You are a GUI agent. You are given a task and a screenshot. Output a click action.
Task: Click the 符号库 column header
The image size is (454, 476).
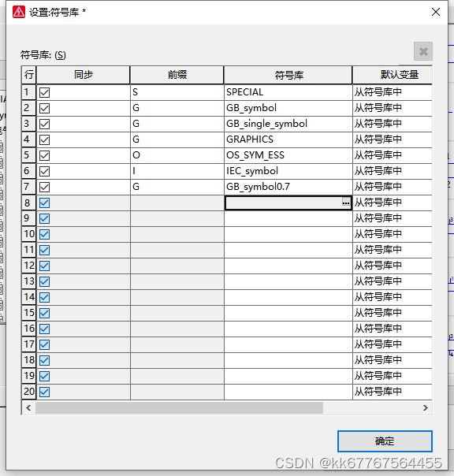click(288, 75)
